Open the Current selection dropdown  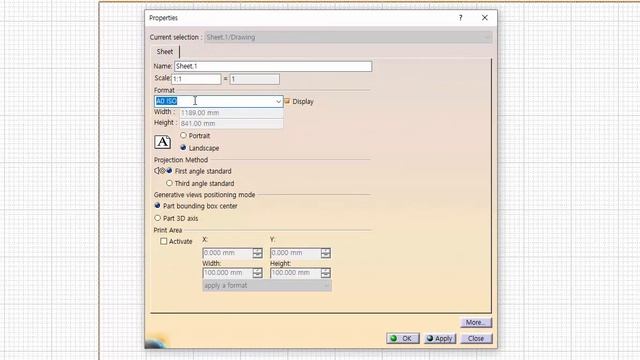348,37
